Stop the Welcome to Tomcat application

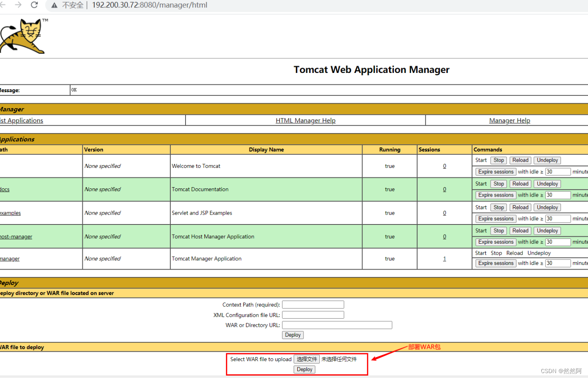click(498, 161)
